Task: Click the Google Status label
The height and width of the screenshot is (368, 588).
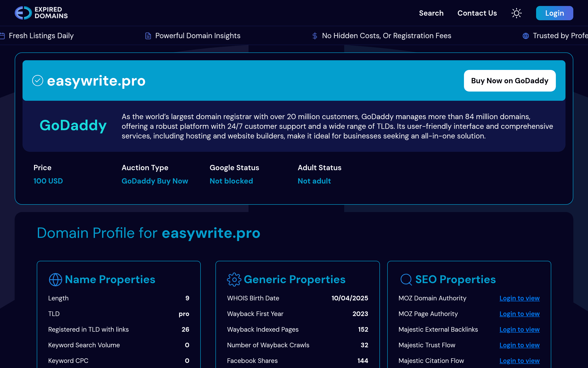Action: click(x=234, y=168)
